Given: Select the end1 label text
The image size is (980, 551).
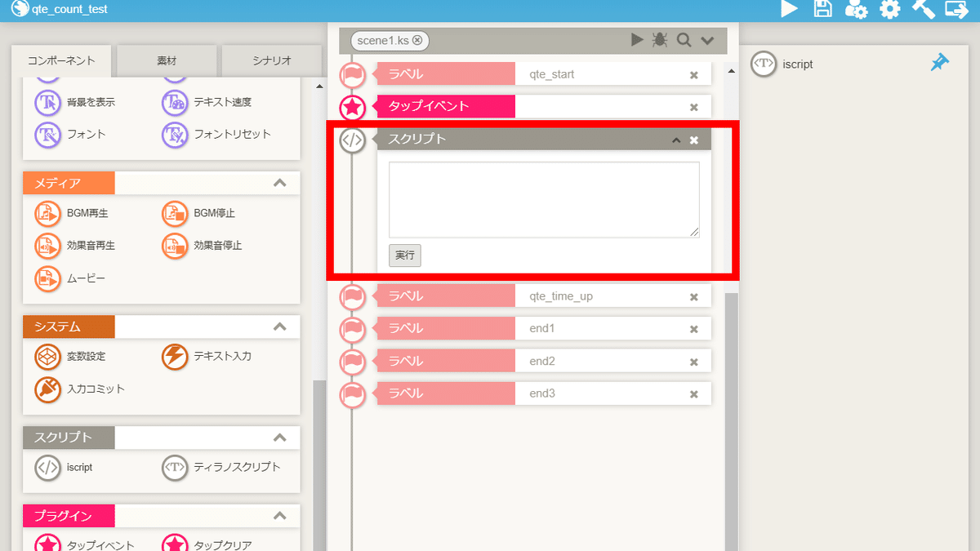Looking at the screenshot, I should 542,328.
